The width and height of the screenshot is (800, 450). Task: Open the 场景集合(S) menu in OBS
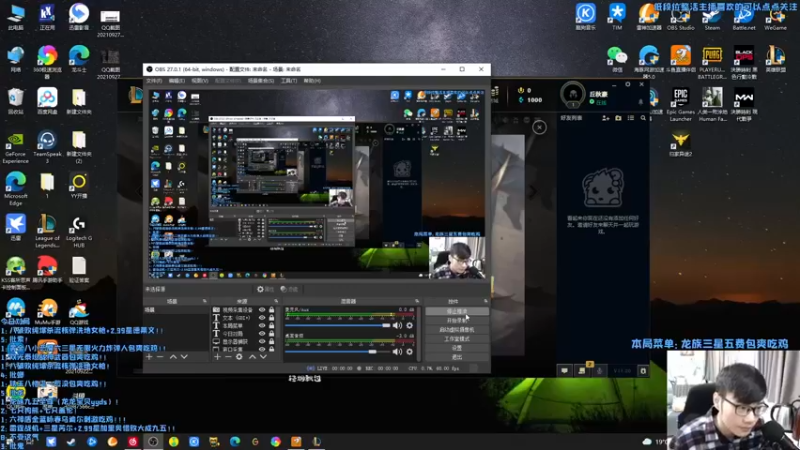point(261,81)
